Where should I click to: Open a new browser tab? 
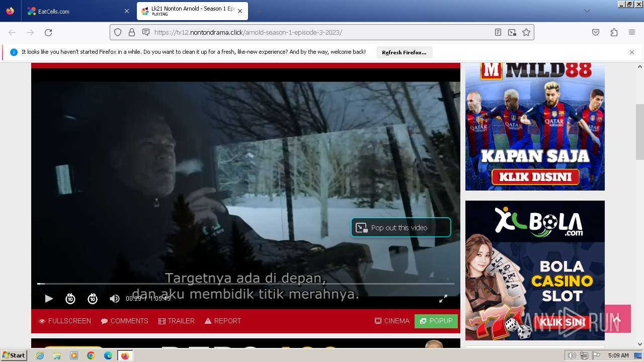tap(259, 11)
